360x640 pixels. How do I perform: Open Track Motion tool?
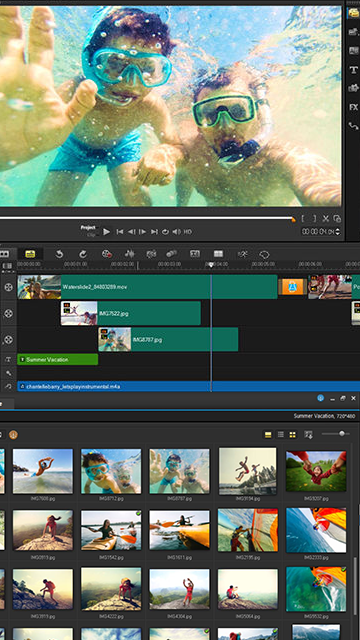click(x=171, y=254)
